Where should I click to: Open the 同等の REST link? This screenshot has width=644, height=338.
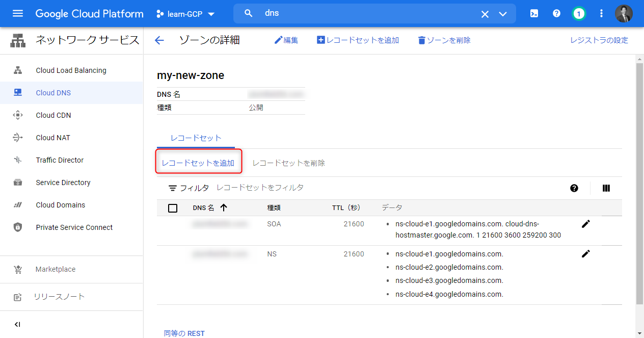click(x=184, y=333)
